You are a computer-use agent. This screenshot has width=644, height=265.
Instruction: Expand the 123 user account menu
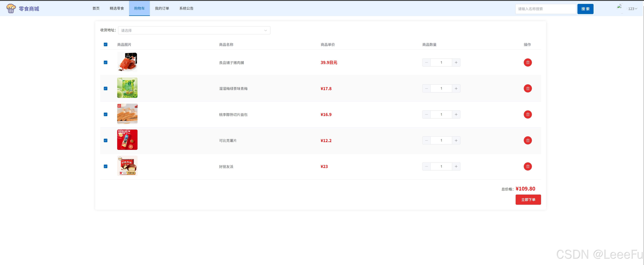pos(632,9)
